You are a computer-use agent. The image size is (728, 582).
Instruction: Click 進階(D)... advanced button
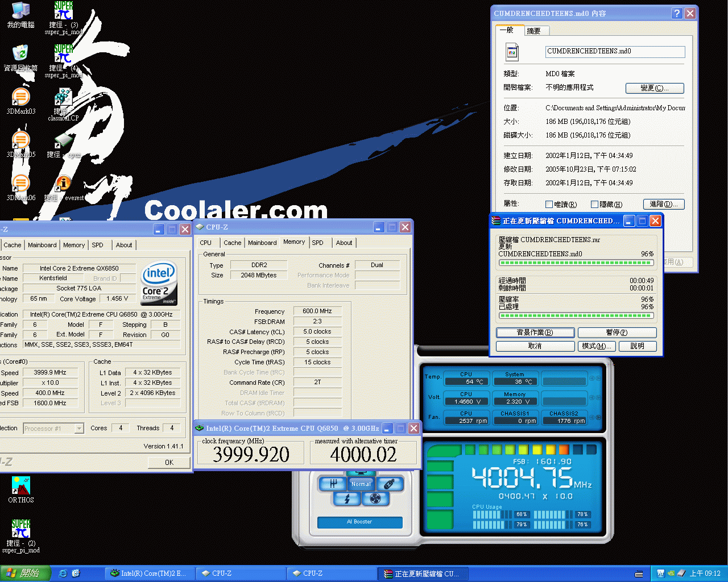tap(664, 204)
